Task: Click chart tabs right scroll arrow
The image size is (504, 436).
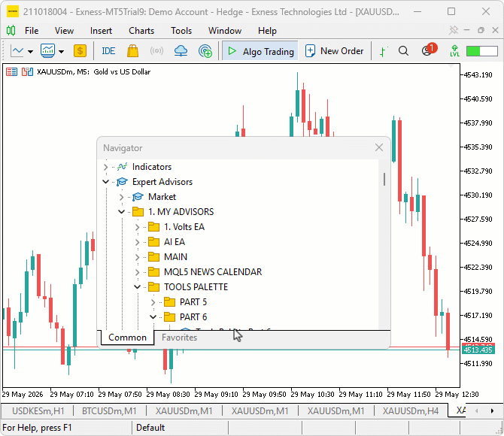Action: (x=492, y=411)
